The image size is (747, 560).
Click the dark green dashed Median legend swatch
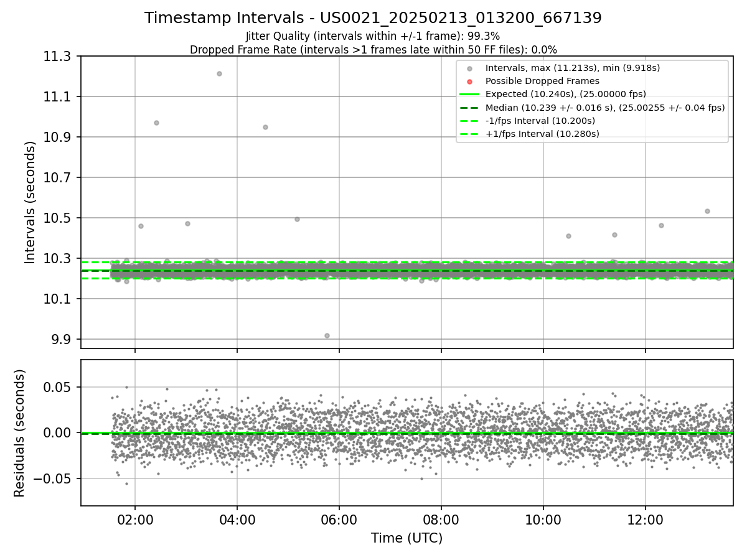(x=469, y=107)
